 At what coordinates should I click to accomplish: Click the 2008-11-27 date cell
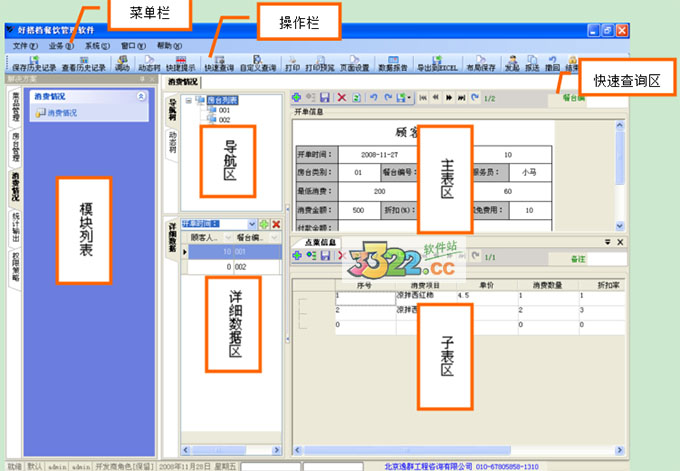click(x=379, y=155)
